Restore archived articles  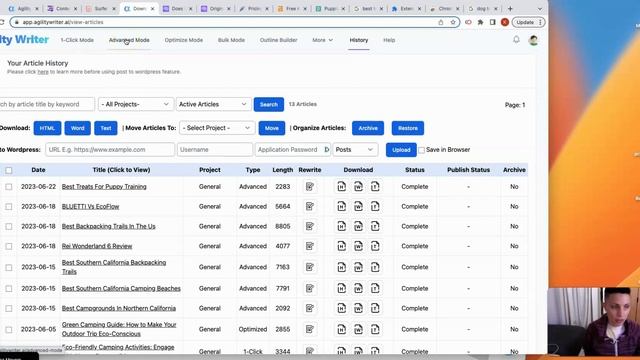click(408, 128)
